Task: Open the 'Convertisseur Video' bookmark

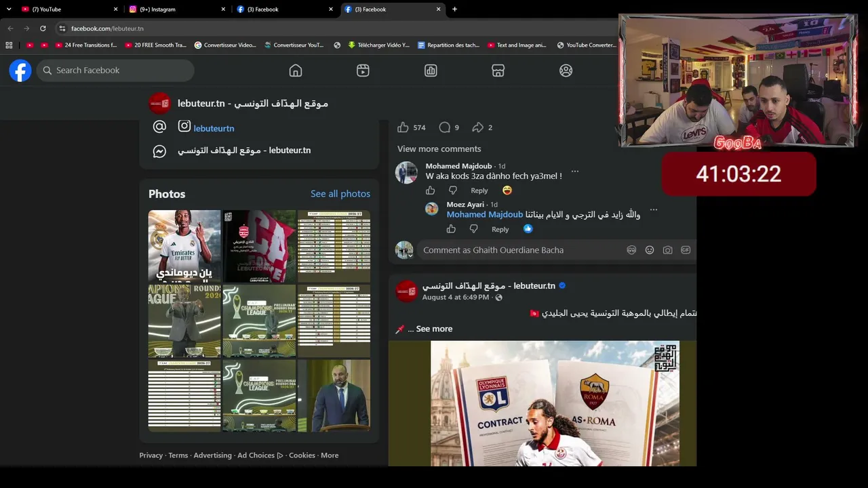Action: pyautogui.click(x=225, y=45)
